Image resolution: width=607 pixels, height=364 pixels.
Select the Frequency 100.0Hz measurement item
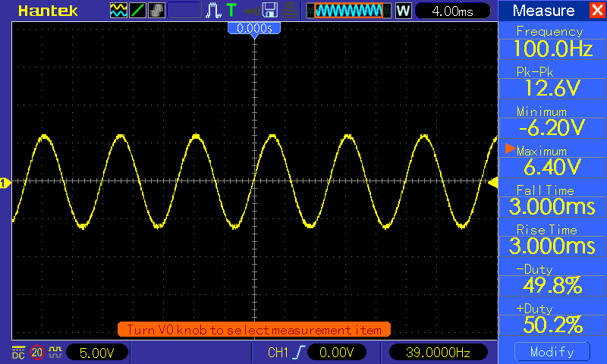pyautogui.click(x=552, y=42)
